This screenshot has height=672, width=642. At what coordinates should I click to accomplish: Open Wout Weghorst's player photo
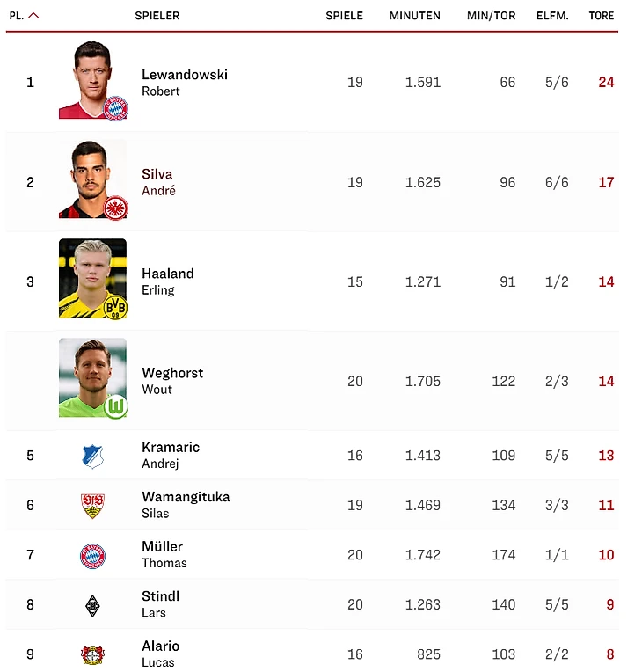pyautogui.click(x=92, y=379)
